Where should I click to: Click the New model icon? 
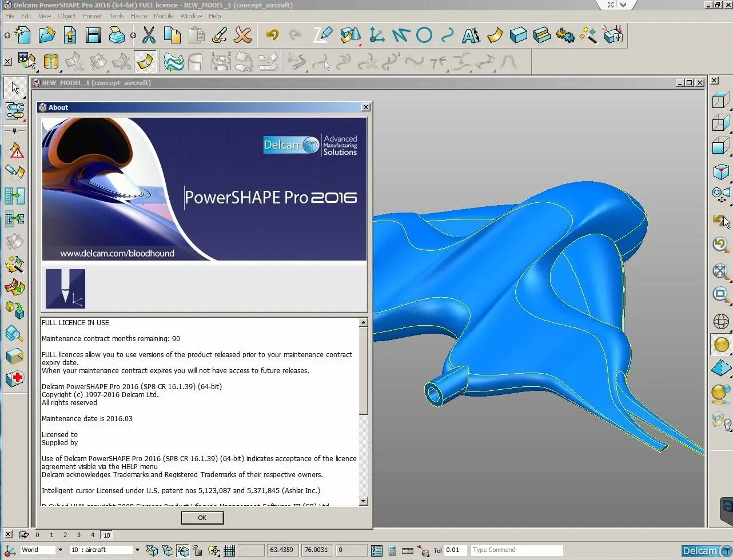22,35
